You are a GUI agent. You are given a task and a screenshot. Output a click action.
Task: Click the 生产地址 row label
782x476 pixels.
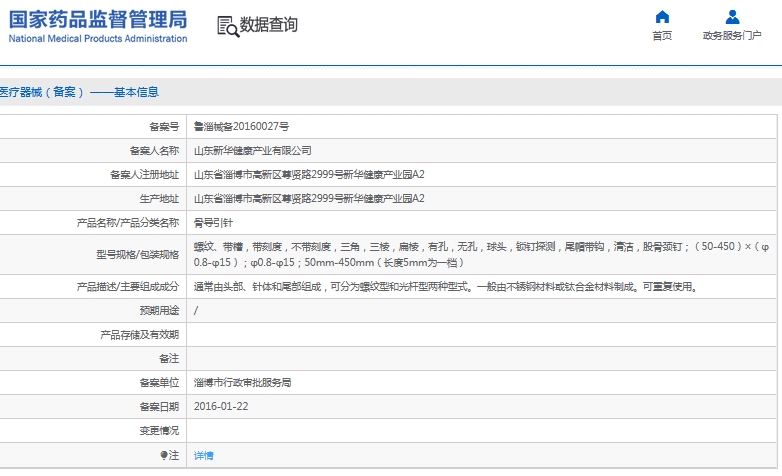[x=159, y=199]
